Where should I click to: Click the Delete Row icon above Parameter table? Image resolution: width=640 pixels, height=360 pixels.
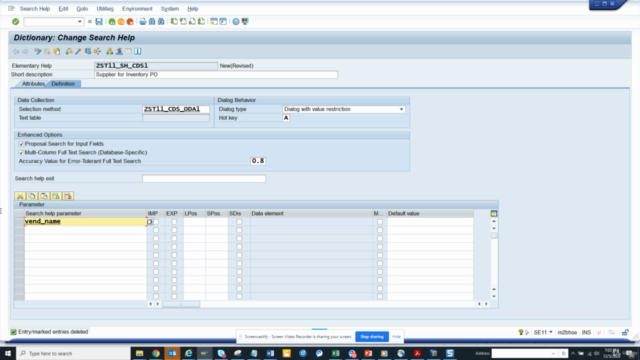pyautogui.click(x=68, y=196)
